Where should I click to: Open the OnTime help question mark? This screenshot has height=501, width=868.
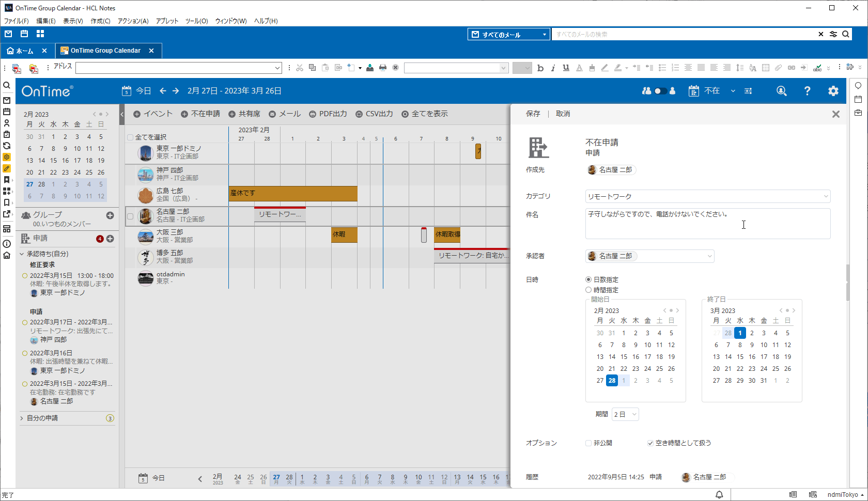[807, 91]
